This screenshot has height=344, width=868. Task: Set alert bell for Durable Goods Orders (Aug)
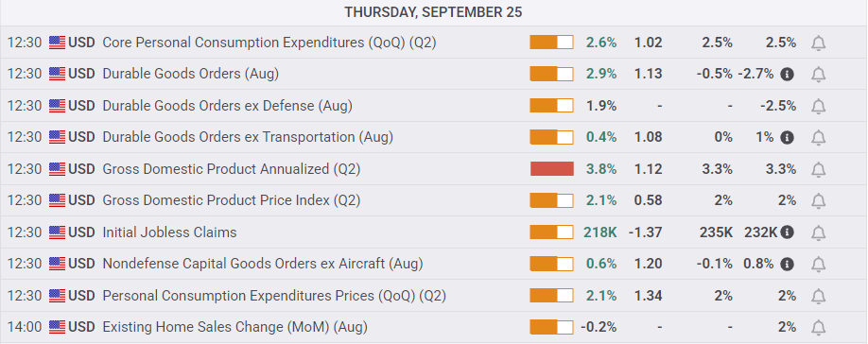point(818,74)
